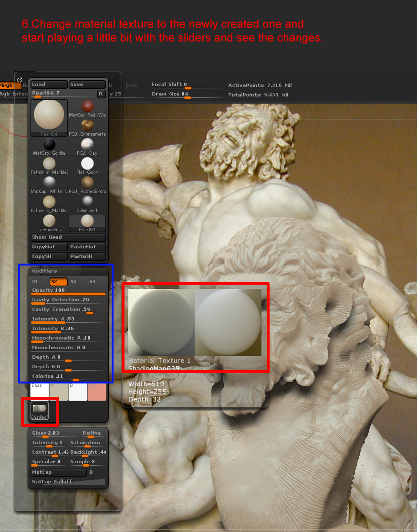Choose the FGJ_Clay material
The image size is (417, 532).
pos(87,147)
